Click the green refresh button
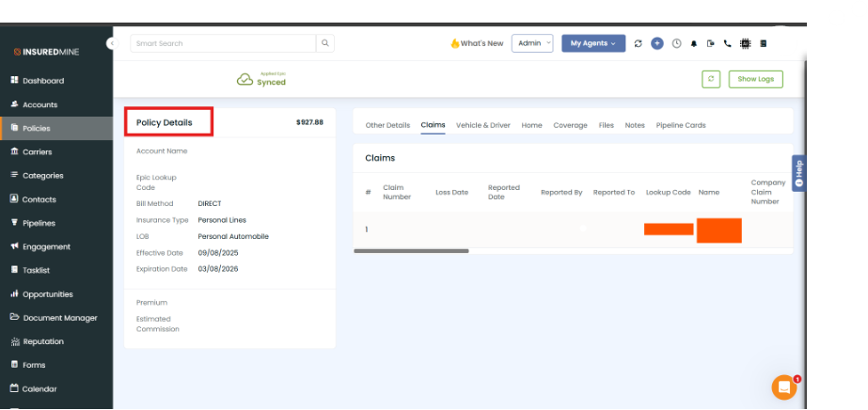868x410 pixels. pyautogui.click(x=711, y=79)
